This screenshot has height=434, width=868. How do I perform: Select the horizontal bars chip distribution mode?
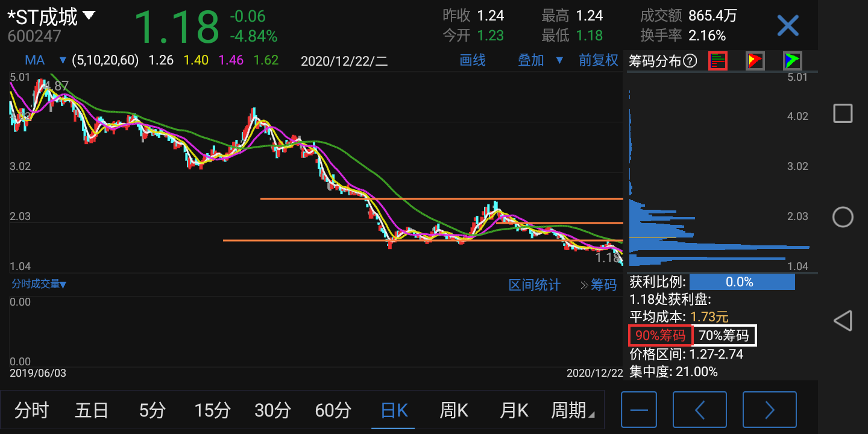point(718,61)
